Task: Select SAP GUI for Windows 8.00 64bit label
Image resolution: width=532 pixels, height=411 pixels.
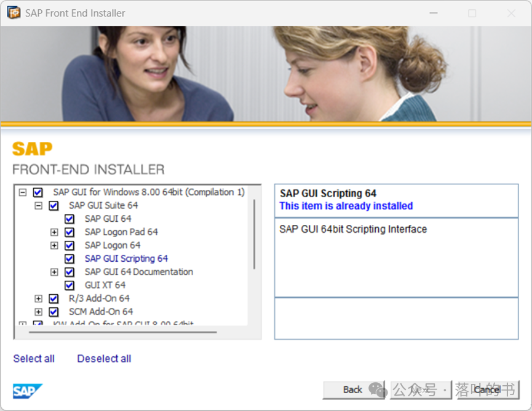Action: 149,192
